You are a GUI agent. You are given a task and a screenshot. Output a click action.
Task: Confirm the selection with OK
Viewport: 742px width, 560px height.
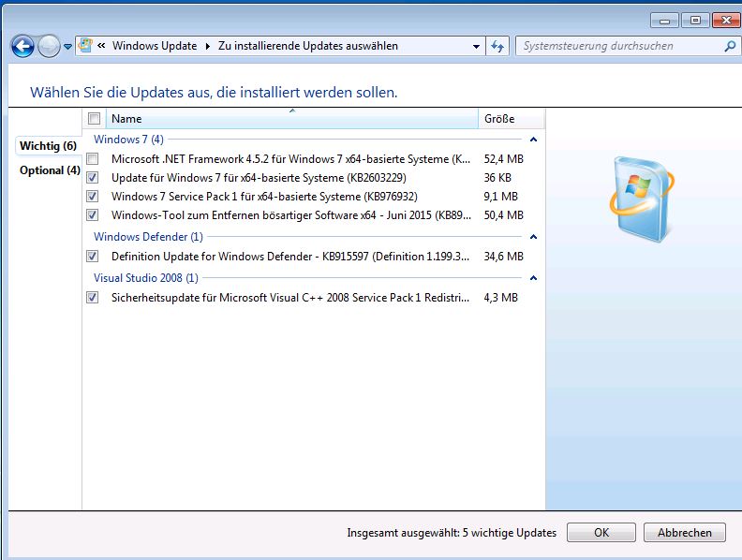[x=601, y=533]
